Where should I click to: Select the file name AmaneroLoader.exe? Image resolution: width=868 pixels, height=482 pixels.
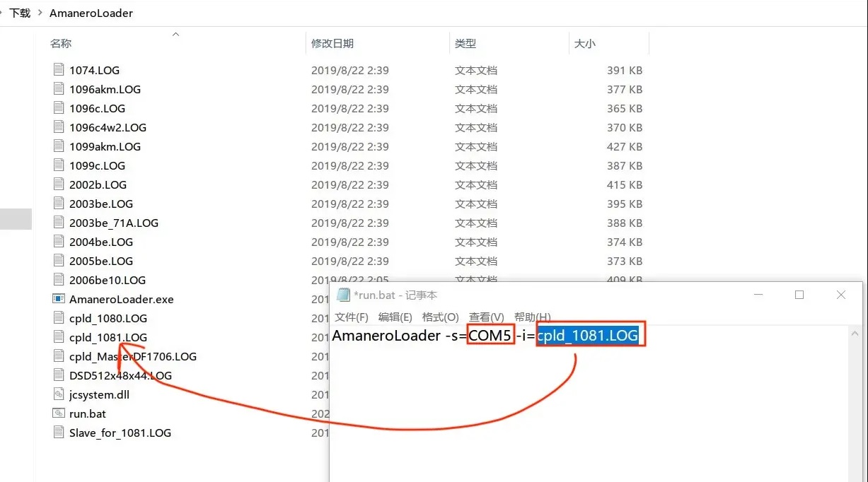(121, 299)
